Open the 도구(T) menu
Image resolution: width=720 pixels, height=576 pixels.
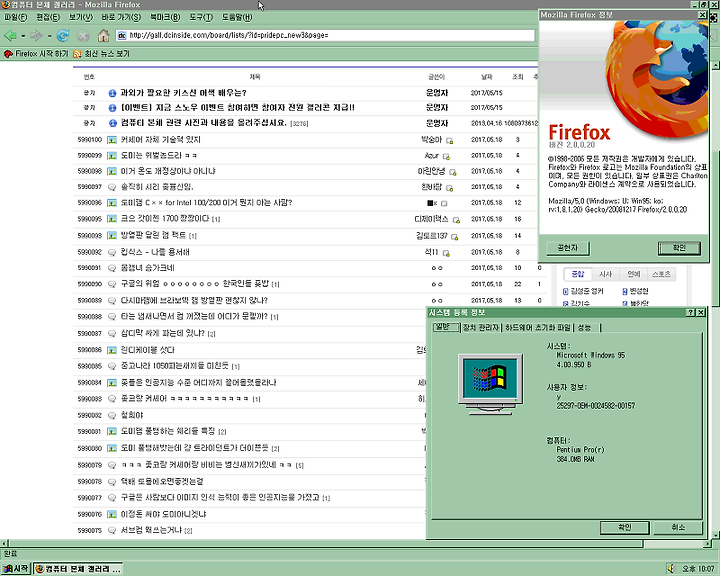click(201, 17)
